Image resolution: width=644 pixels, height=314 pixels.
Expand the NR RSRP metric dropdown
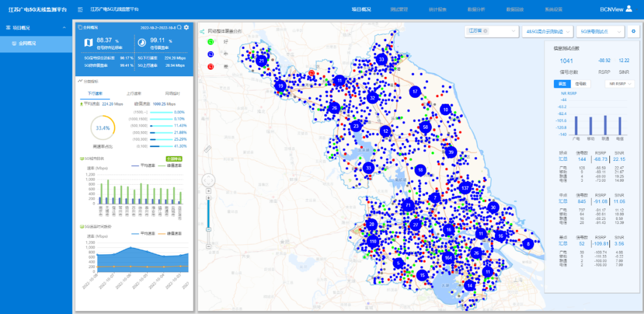[620, 84]
